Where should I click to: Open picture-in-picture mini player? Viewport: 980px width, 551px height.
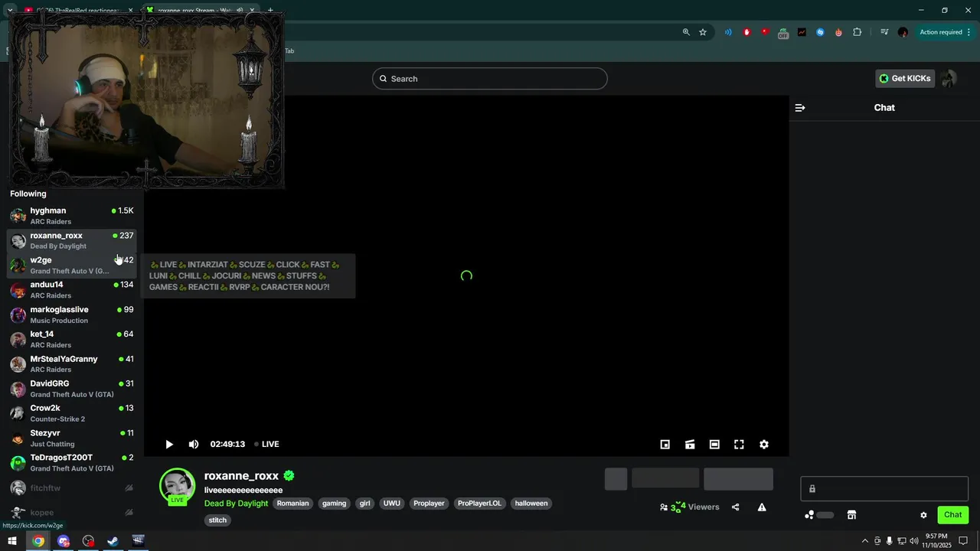click(665, 444)
